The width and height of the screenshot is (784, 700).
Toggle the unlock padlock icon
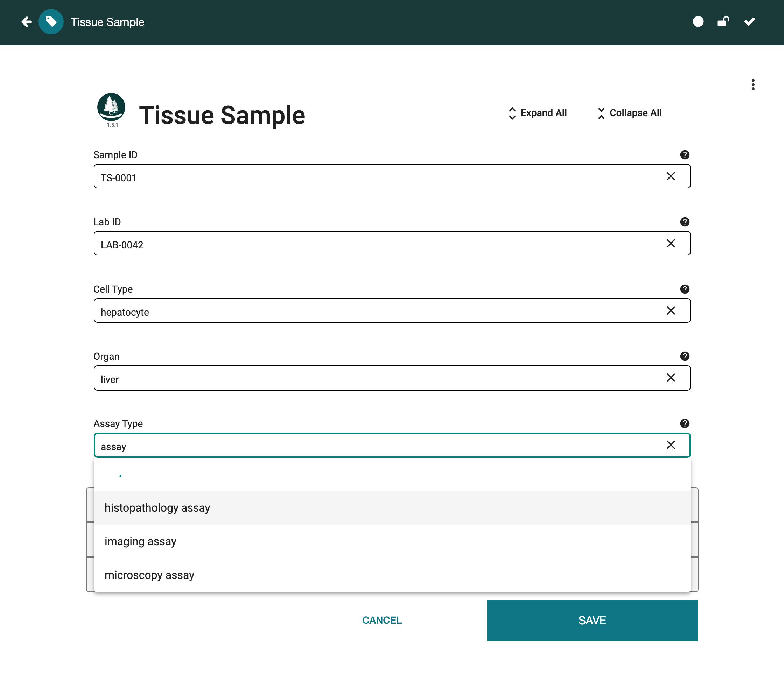[x=723, y=22]
